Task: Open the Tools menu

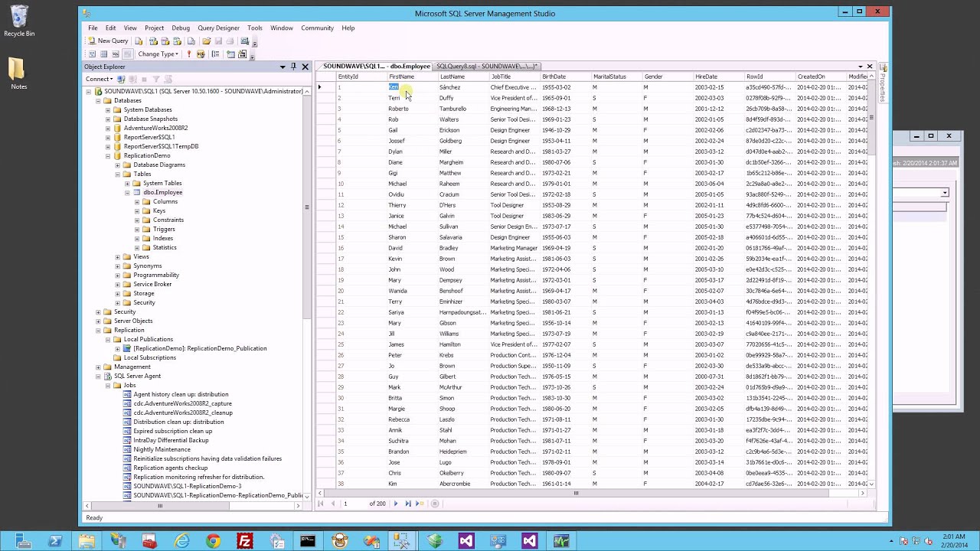Action: point(255,28)
